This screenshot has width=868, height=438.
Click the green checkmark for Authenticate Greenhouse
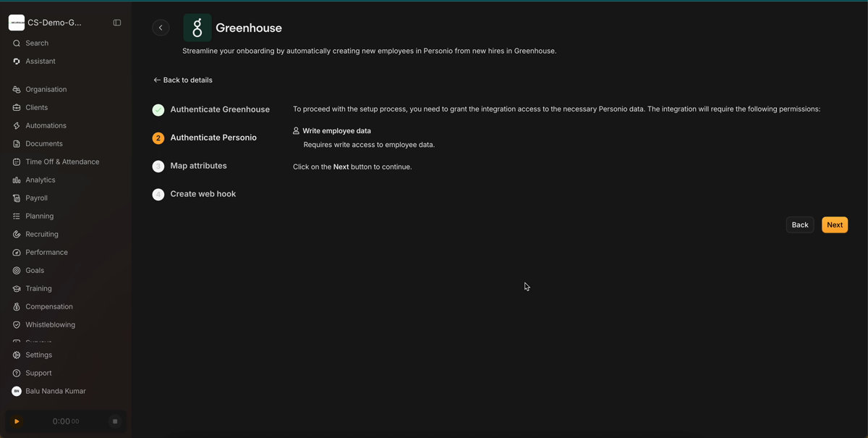pos(158,110)
